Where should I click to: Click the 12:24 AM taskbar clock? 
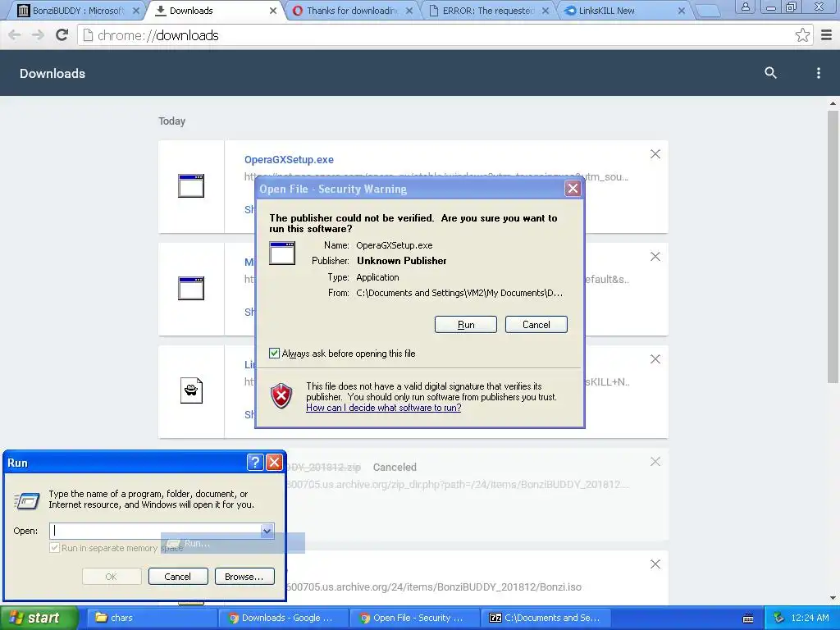810,619
